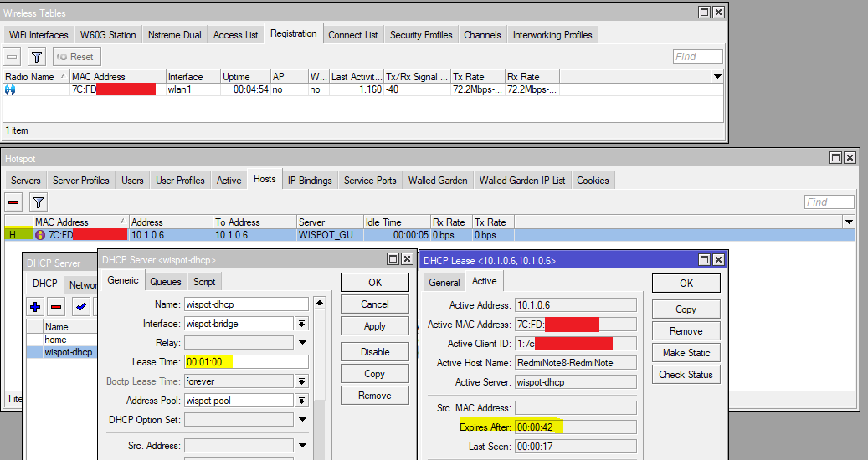Open the filter funnel in Hotspot toolbar

tap(39, 202)
